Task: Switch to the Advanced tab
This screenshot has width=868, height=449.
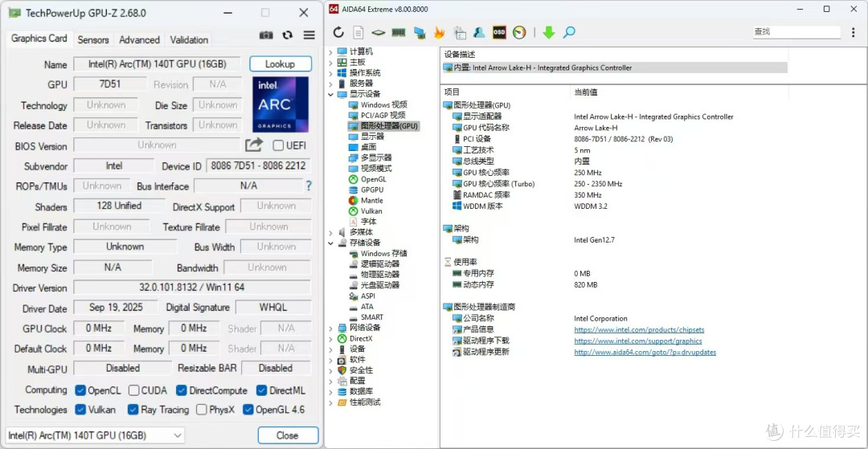Action: tap(140, 40)
